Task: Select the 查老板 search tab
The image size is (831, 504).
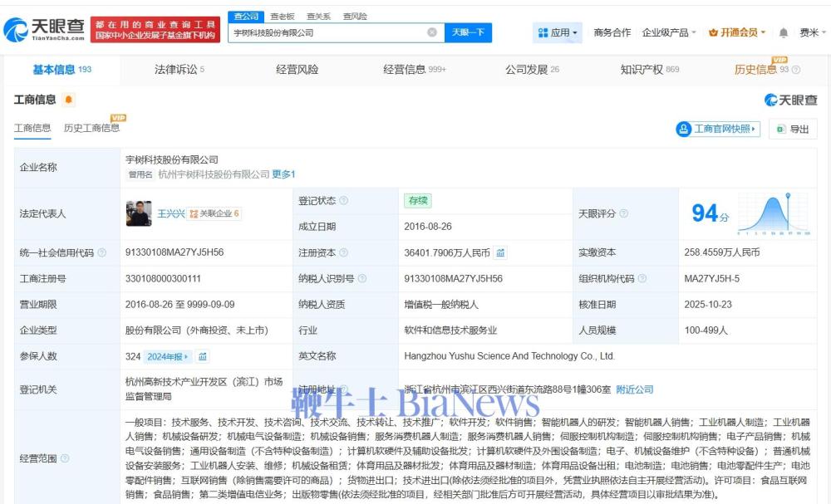Action: pyautogui.click(x=282, y=17)
